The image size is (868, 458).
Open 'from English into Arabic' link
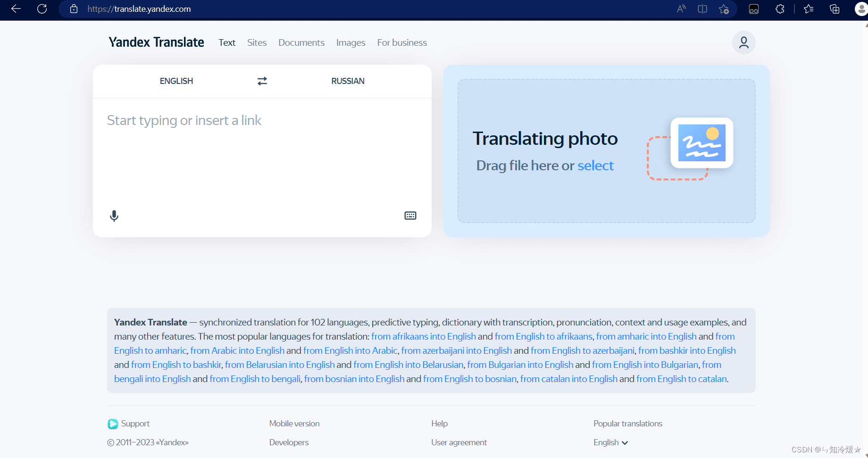(351, 350)
